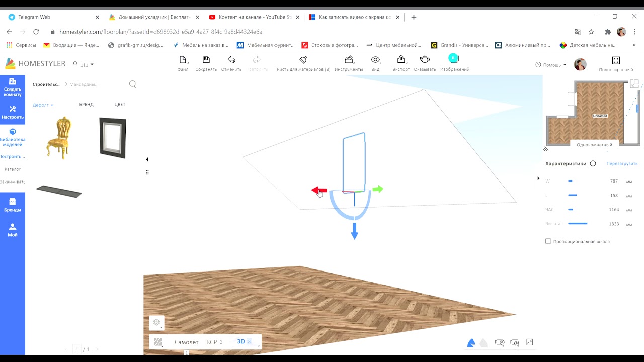The image size is (644, 362).
Task: Click the fit-to-view expand icon
Action: click(530, 342)
